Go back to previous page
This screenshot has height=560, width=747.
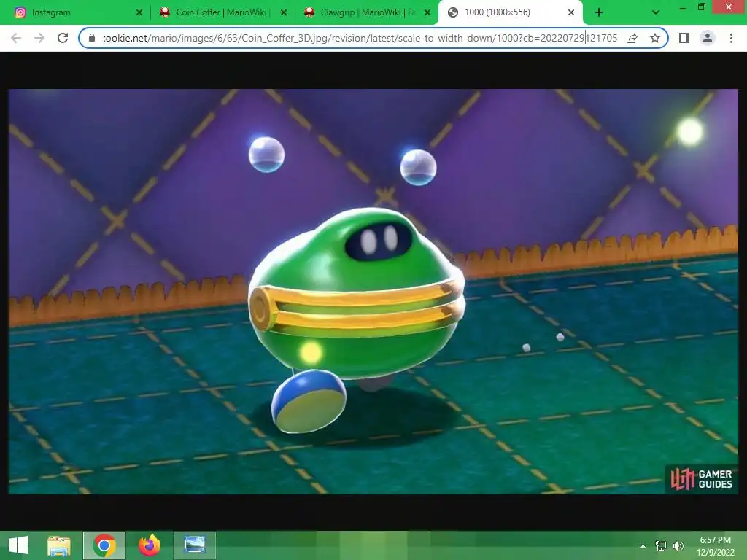click(16, 38)
